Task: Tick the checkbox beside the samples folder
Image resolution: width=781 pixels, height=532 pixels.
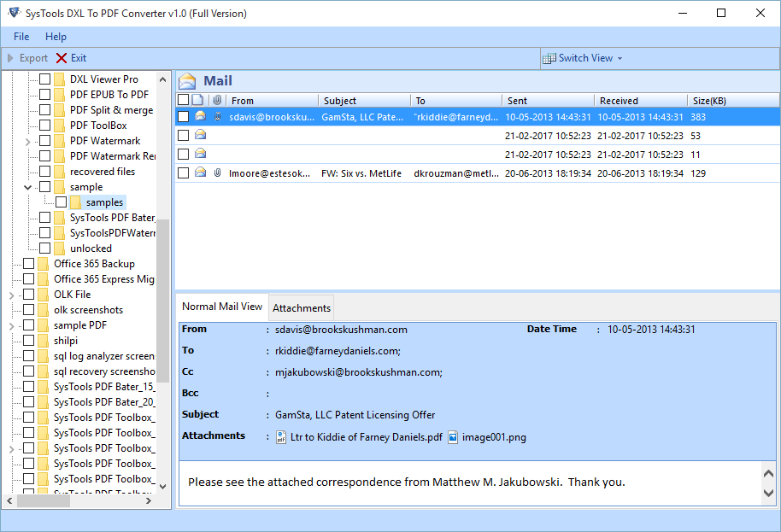Action: [60, 202]
